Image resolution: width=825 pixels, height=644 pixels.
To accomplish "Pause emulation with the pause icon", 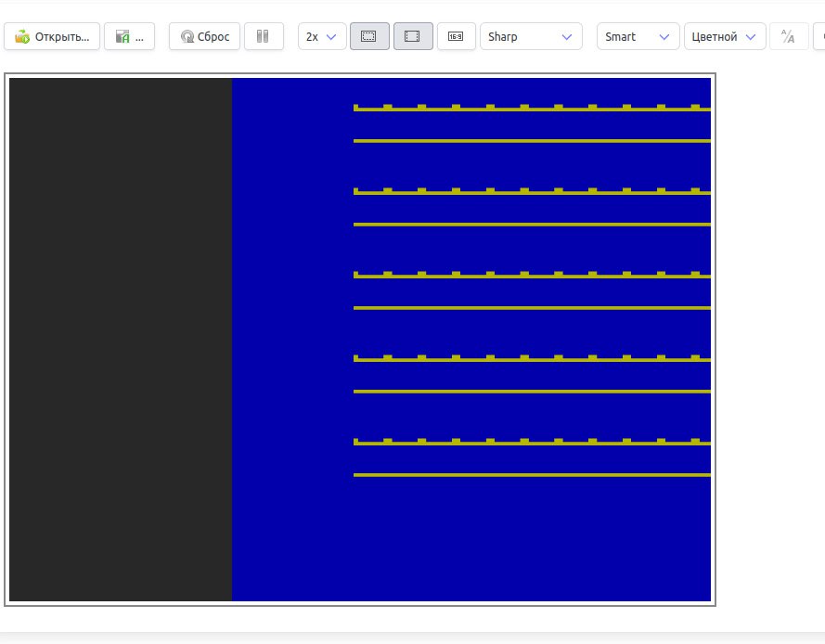I will coord(264,37).
